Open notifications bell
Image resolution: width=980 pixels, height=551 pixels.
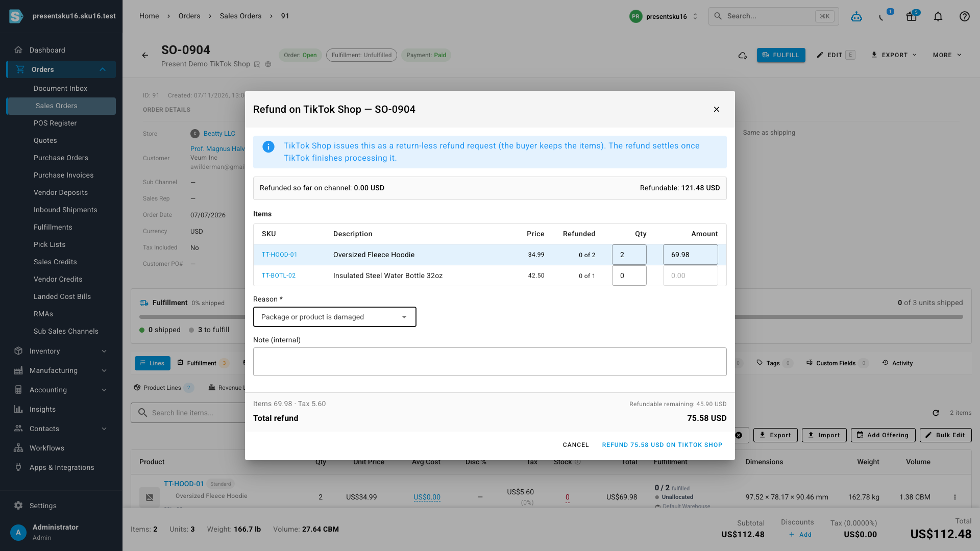tap(938, 16)
